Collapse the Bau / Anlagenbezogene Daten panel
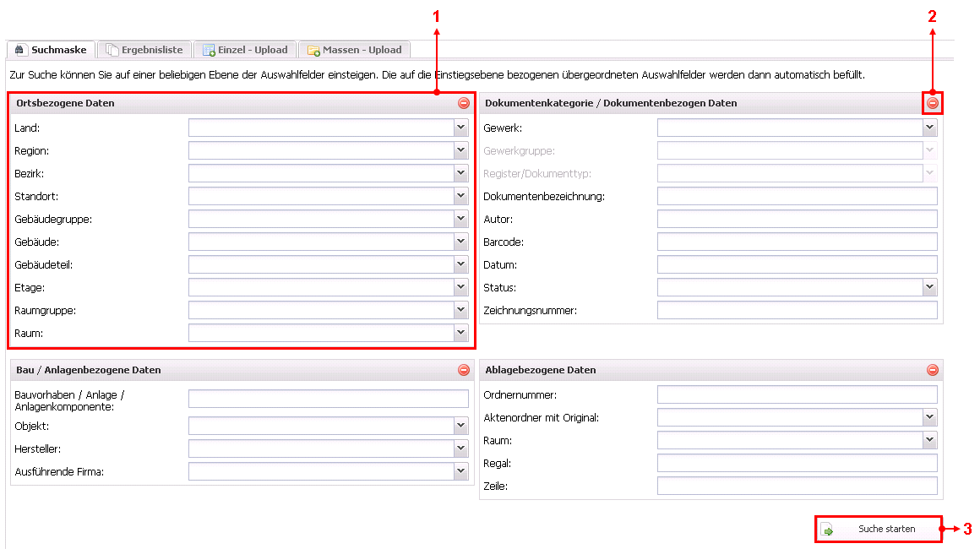The height and width of the screenshot is (549, 980). click(x=464, y=370)
